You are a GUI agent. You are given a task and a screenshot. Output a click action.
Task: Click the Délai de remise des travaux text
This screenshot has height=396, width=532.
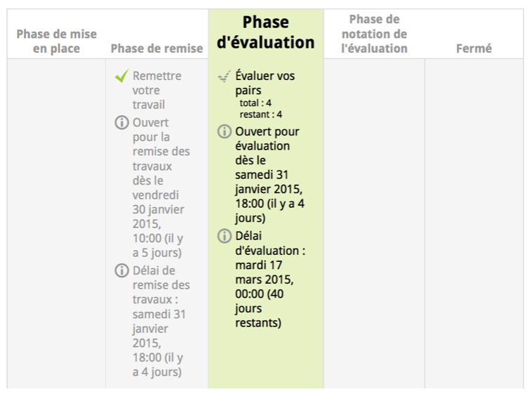(161, 321)
